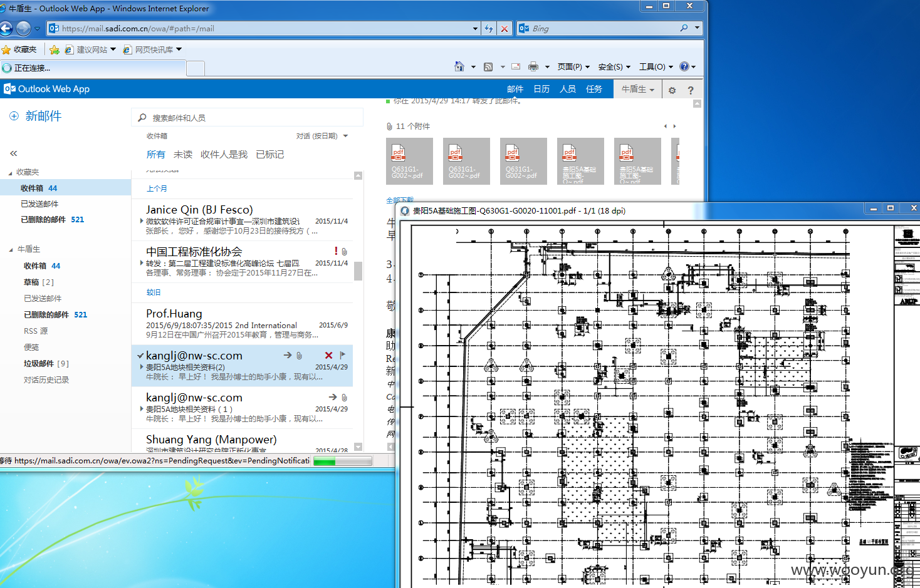Click attachment paperclip on 中国工程标准化协会 message
Screen dimensions: 920x588
click(x=344, y=251)
